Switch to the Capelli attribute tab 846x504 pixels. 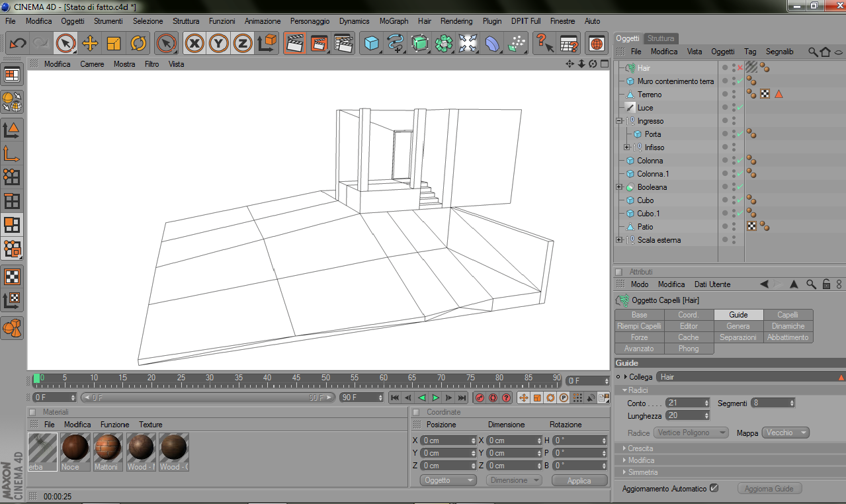[787, 315]
